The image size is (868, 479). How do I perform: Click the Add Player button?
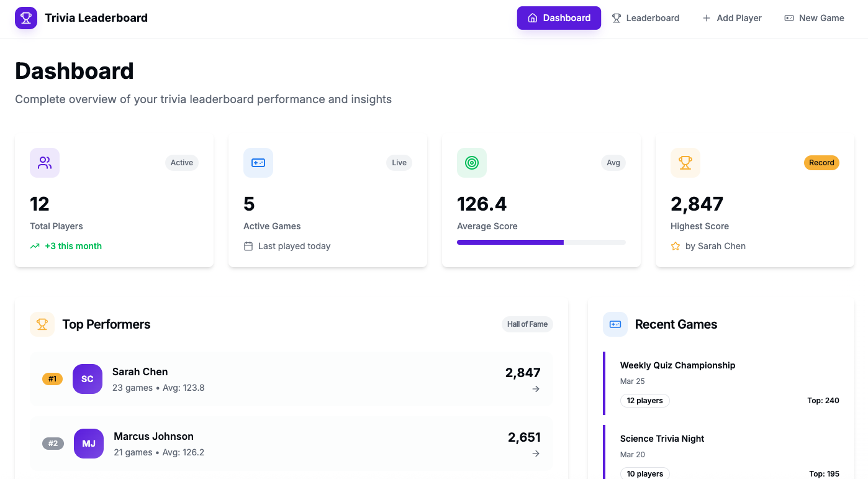point(732,18)
